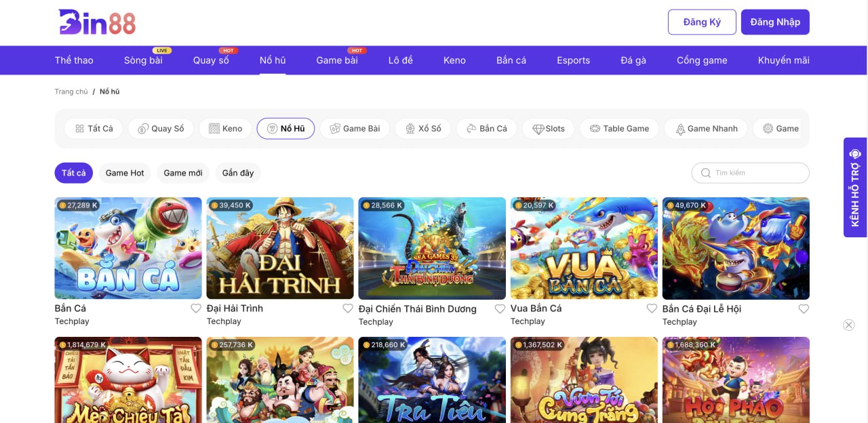
Task: Select the Table Game category chip
Action: coord(619,128)
